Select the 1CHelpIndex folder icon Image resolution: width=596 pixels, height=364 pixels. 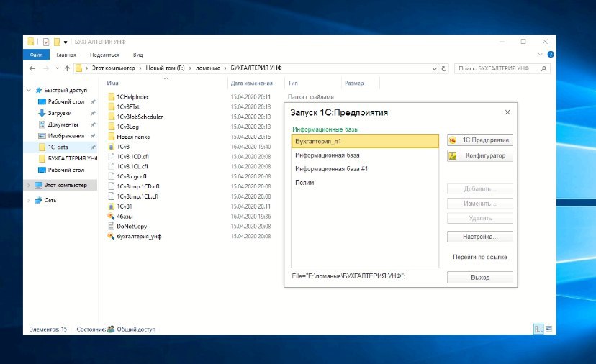point(111,96)
